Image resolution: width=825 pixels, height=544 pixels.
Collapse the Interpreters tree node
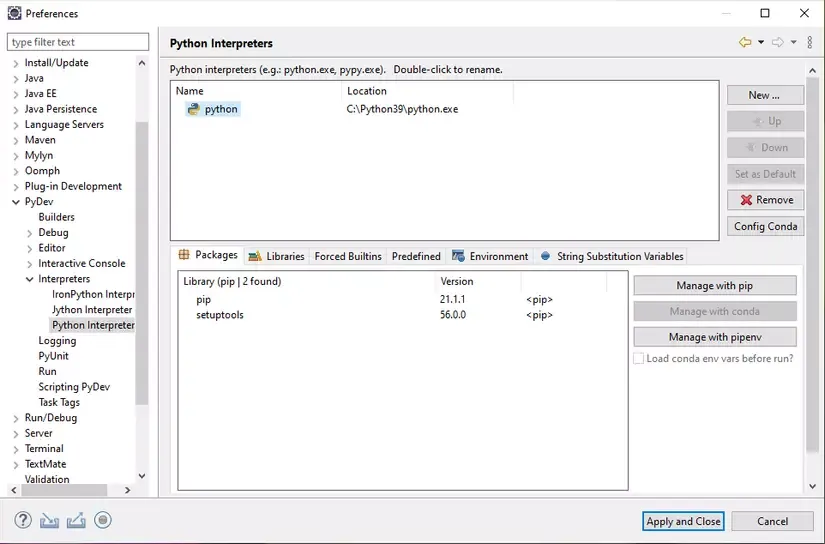(30, 279)
